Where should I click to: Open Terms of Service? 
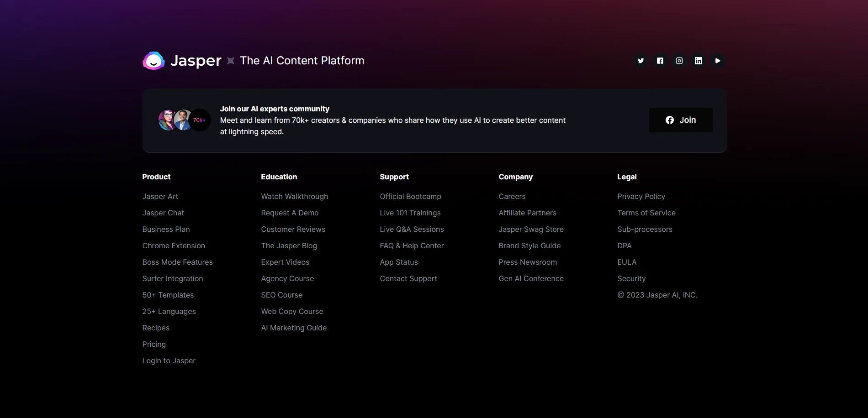[646, 213]
